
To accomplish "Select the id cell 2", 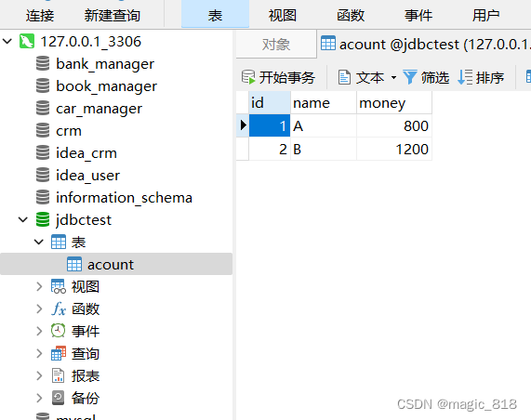I will (270, 149).
